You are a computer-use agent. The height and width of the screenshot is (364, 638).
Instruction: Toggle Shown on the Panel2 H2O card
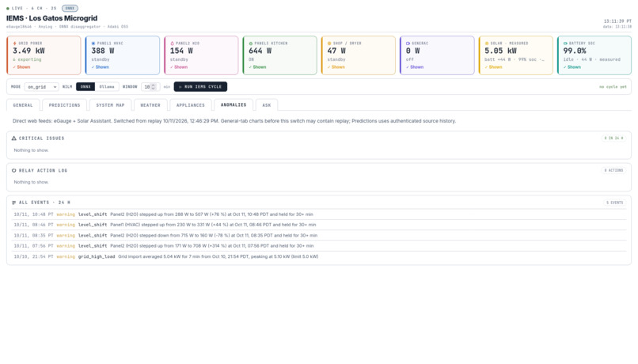pos(179,67)
